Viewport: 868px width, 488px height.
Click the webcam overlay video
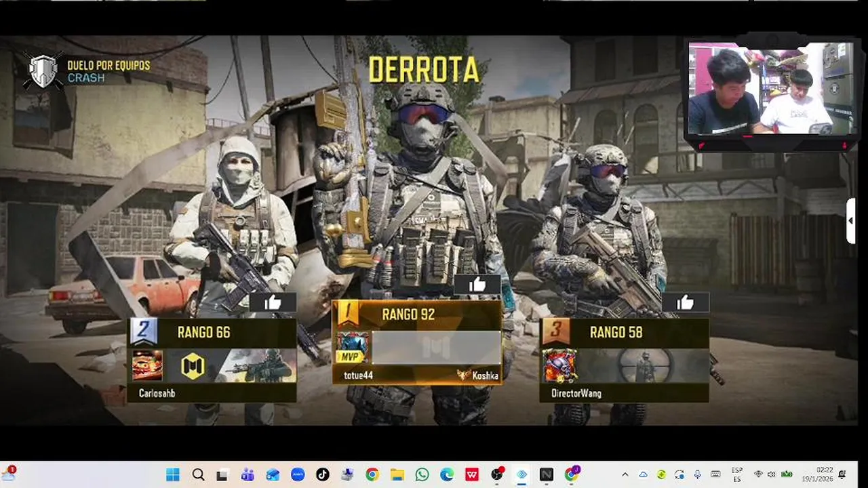tap(770, 88)
